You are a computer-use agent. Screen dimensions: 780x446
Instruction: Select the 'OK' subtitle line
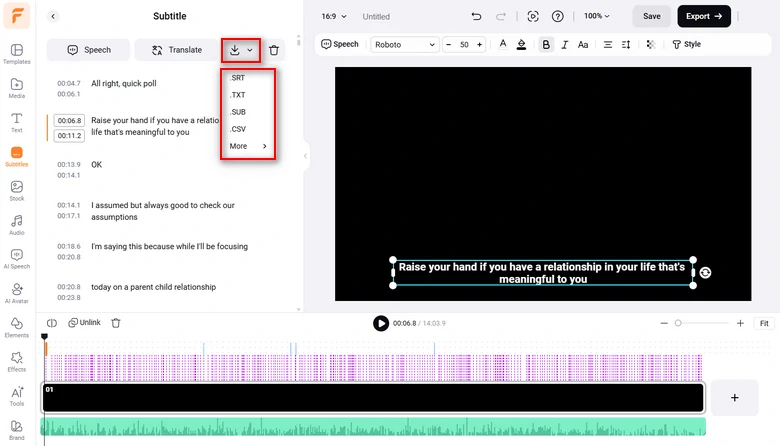tap(97, 165)
